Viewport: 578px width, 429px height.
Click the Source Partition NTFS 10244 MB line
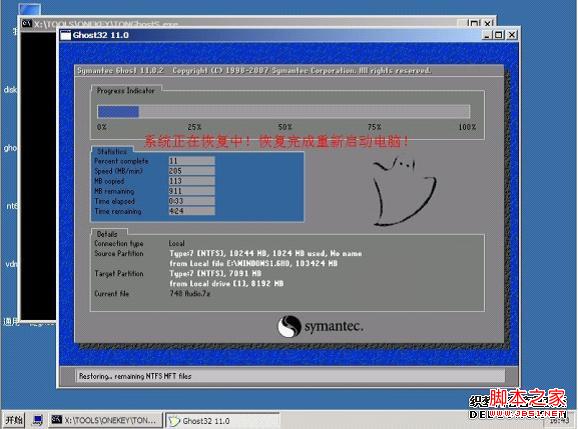265,253
